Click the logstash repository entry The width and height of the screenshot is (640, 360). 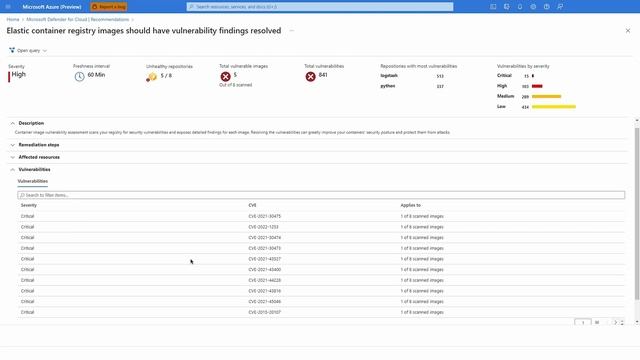[x=389, y=76]
